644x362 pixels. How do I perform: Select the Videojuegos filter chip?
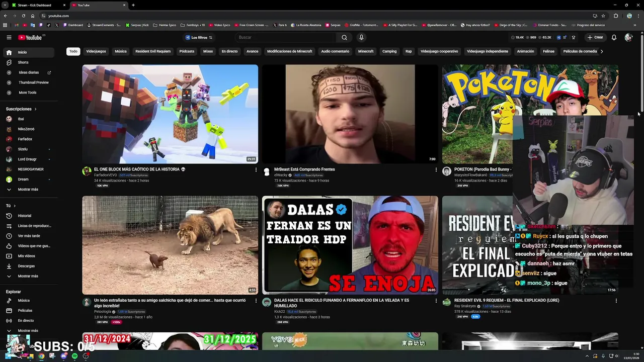[x=96, y=51]
